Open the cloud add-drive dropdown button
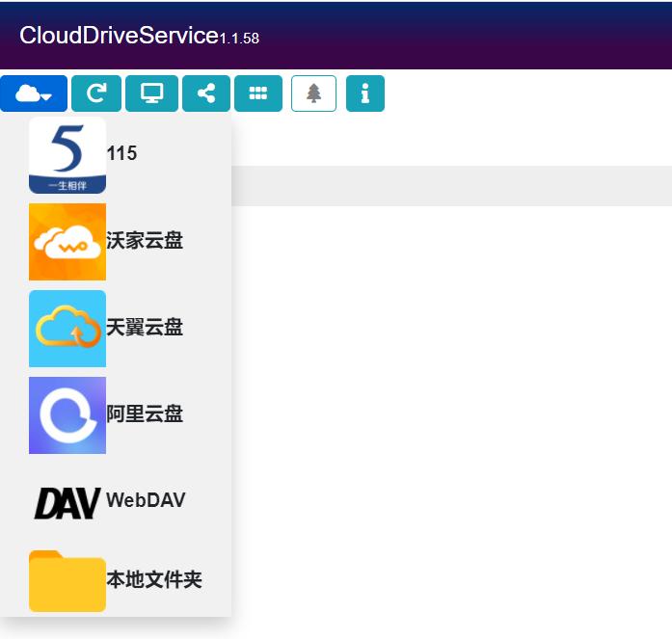Viewport: 672px width, 639px height. 34,93
